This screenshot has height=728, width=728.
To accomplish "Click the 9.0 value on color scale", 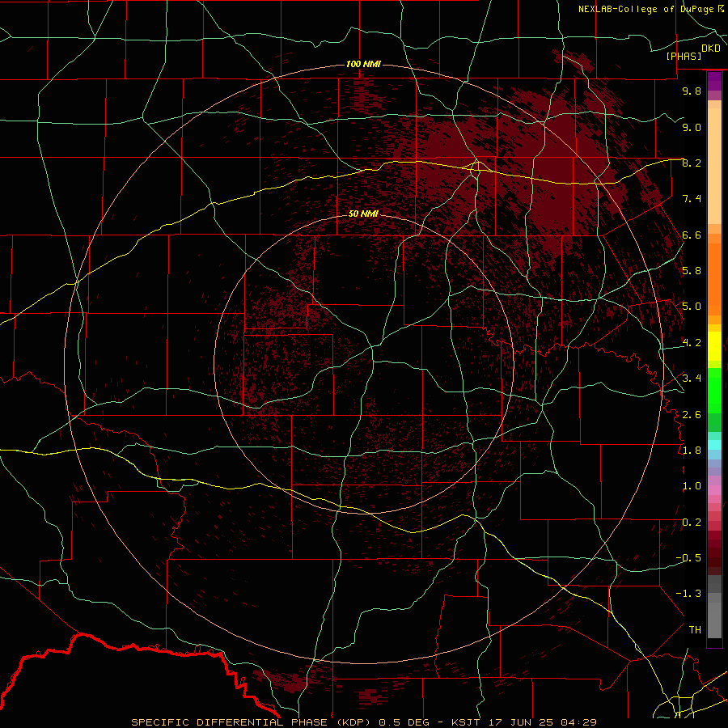I will click(692, 127).
